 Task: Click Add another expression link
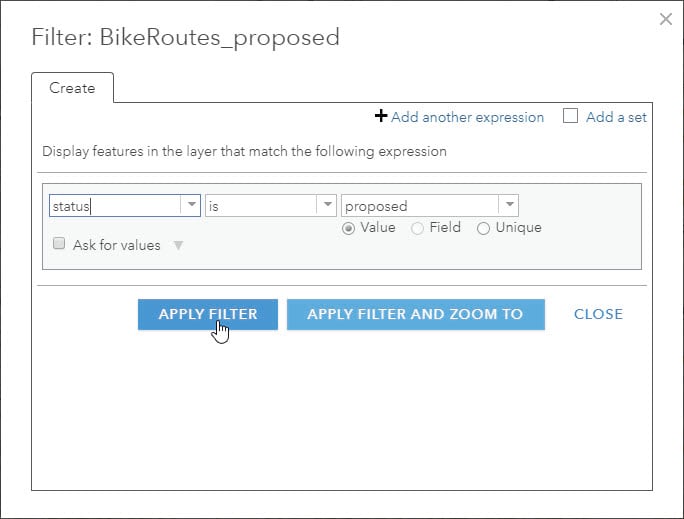[x=467, y=117]
